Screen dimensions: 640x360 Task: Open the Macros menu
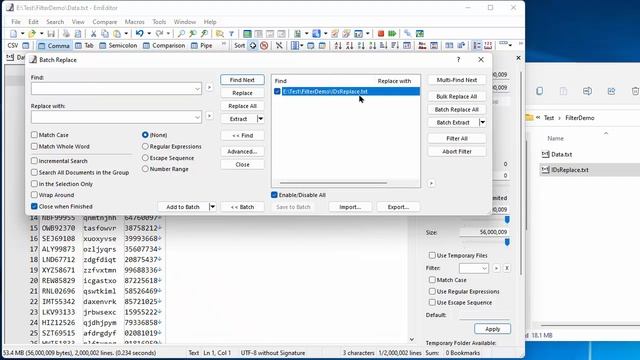[x=134, y=22]
